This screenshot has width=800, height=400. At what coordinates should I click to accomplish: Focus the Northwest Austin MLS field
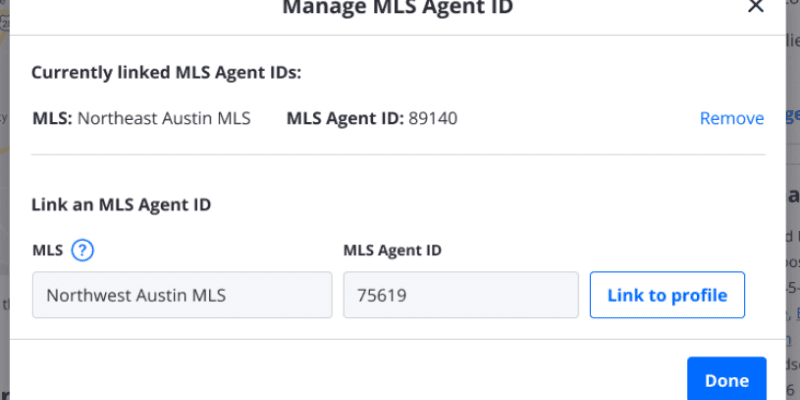182,295
